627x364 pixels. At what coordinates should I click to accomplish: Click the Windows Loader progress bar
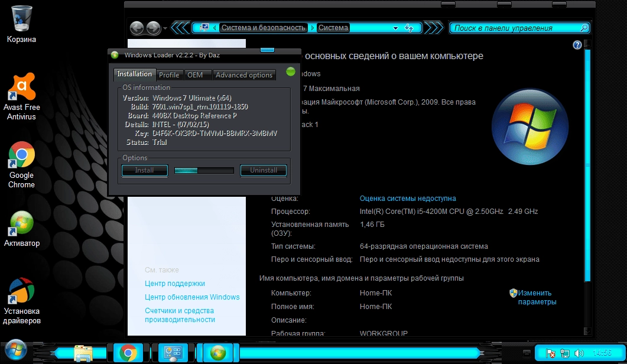pos(204,170)
